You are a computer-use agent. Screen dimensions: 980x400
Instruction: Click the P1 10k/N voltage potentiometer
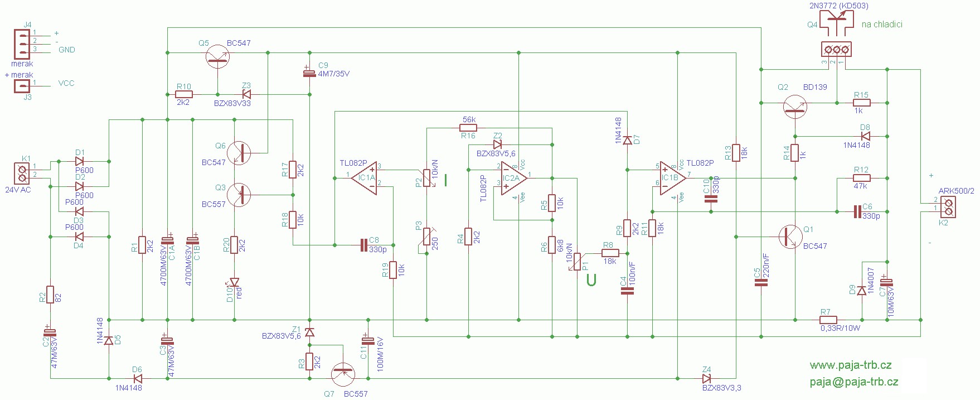pyautogui.click(x=577, y=261)
